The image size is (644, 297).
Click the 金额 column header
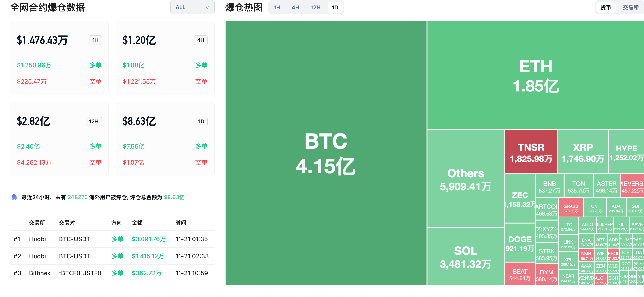137,223
